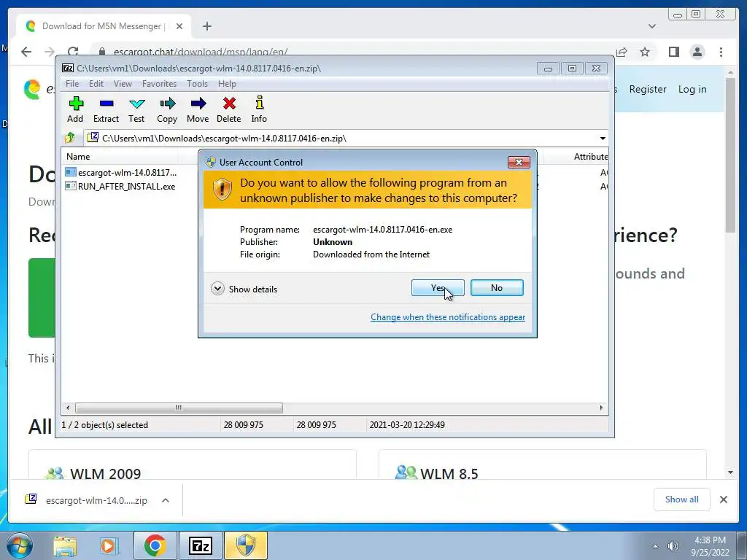
Task: Toggle Chrome's side panel icon
Action: point(673,52)
